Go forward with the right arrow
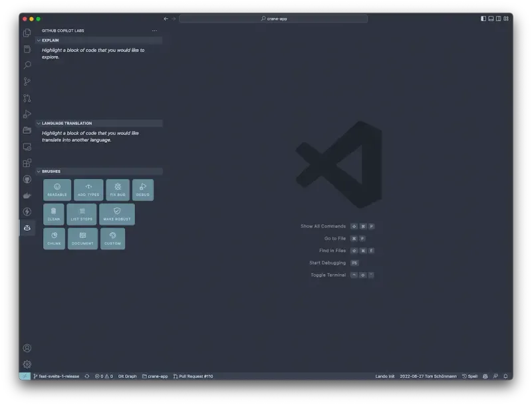Image resolution: width=532 pixels, height=405 pixels. [x=174, y=19]
